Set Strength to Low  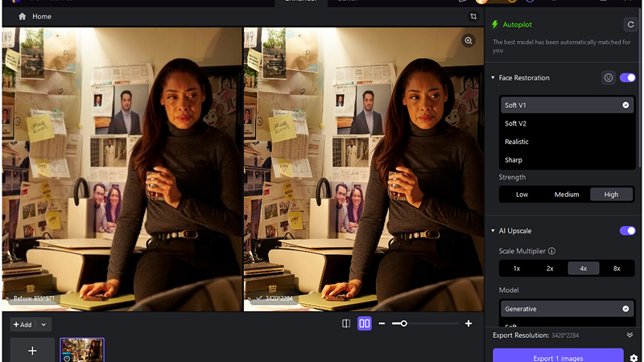522,195
